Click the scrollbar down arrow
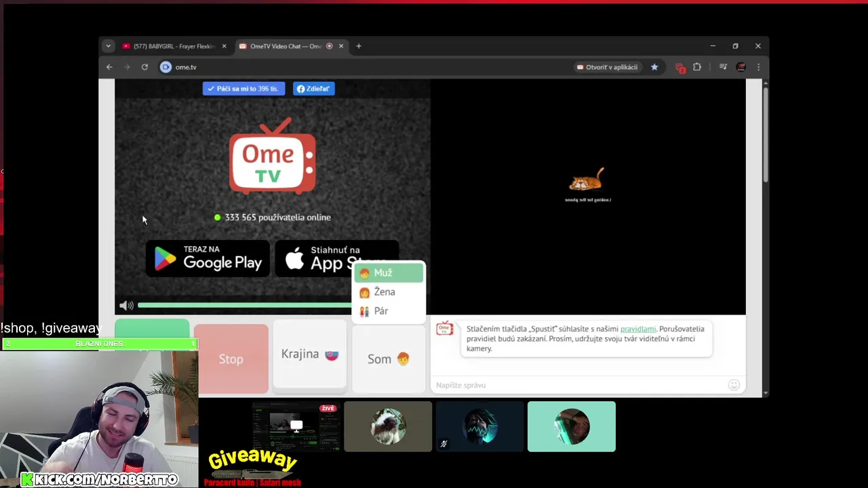Image resolution: width=868 pixels, height=488 pixels. tap(766, 392)
